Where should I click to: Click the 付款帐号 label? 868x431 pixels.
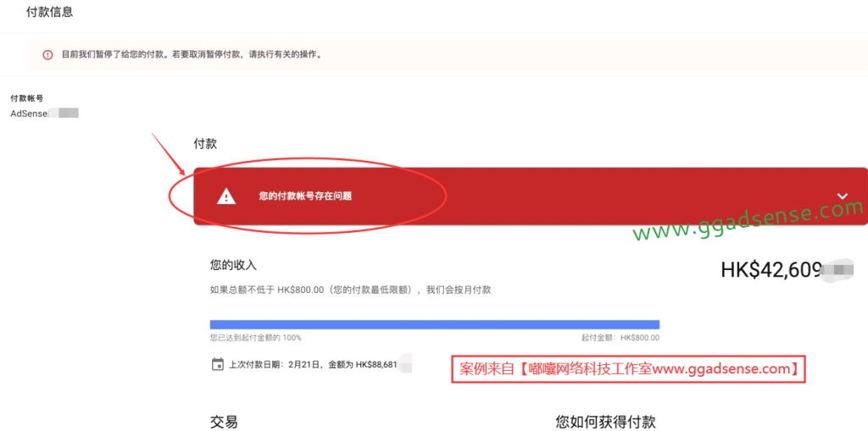pyautogui.click(x=27, y=98)
